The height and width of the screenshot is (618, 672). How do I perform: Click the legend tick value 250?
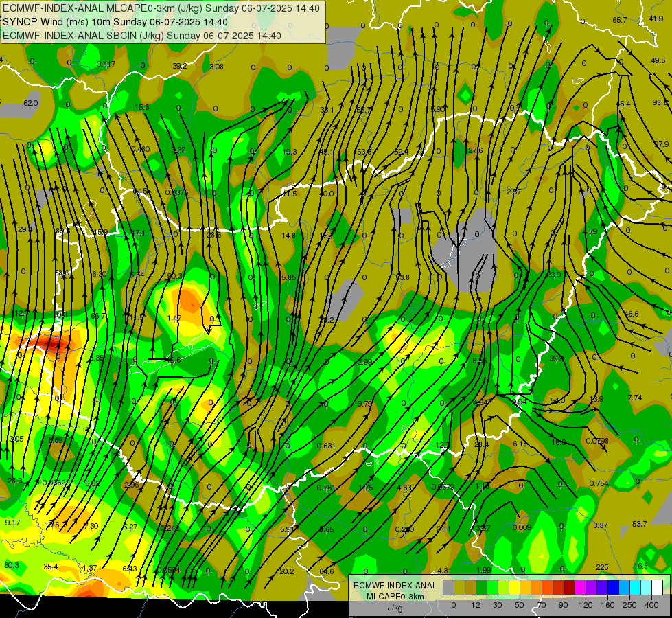coord(629,605)
